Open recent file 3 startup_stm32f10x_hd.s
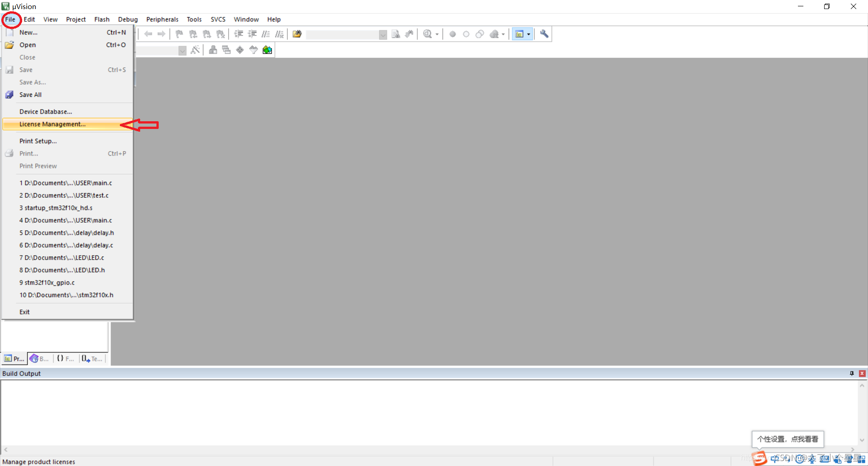The image size is (868, 466). point(67,208)
